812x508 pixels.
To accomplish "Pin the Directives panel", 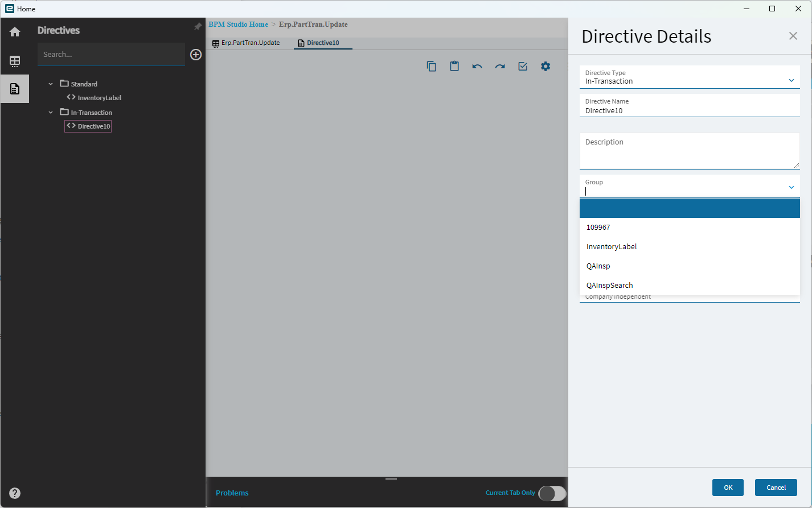I will 197,26.
